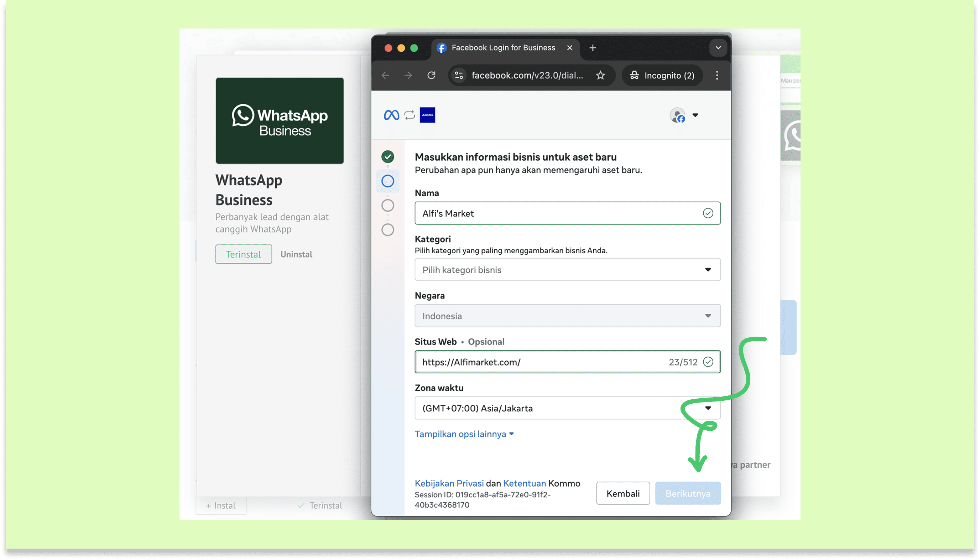The height and width of the screenshot is (560, 980).
Task: Select the current step circle indicator
Action: click(387, 181)
